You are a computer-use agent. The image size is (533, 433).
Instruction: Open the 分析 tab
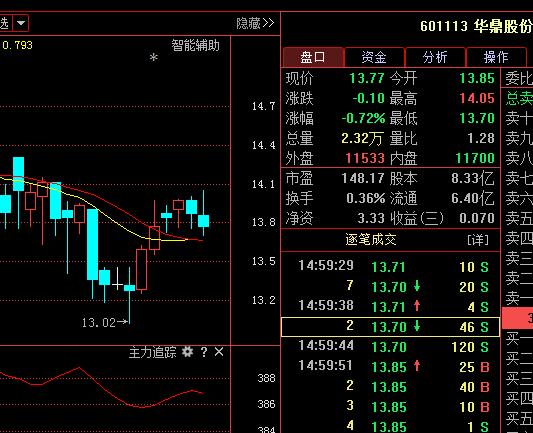click(435, 57)
